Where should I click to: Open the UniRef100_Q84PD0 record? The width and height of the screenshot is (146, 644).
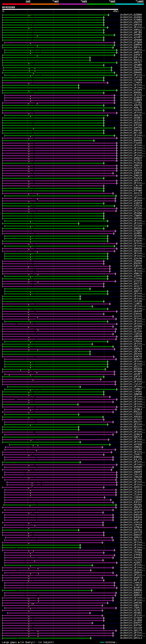131,218
